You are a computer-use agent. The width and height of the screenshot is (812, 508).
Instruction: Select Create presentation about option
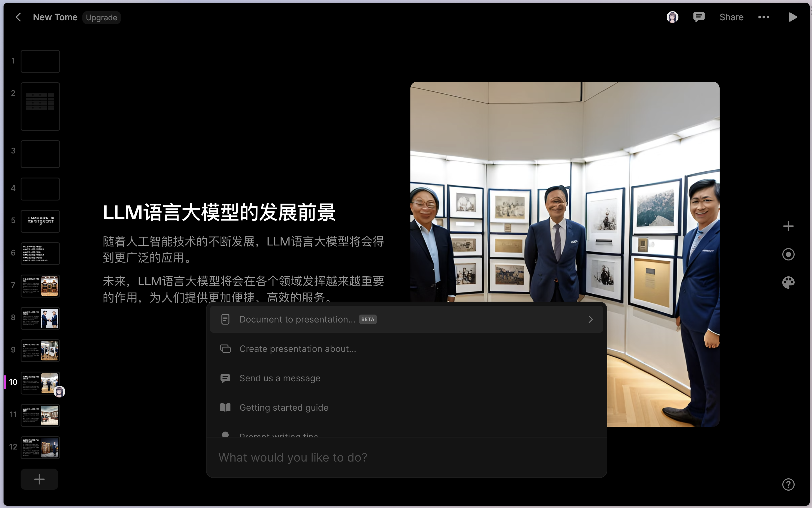pos(297,349)
